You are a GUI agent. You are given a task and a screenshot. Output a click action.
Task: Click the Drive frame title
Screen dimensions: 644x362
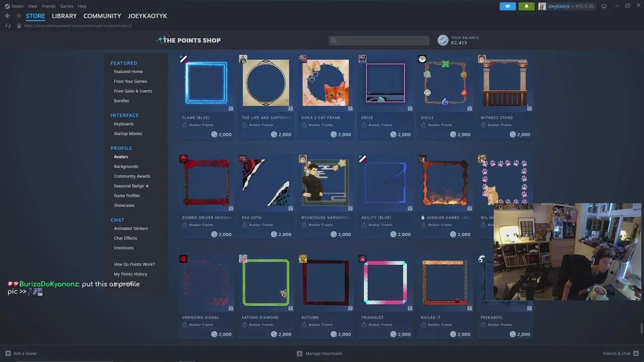pos(367,118)
